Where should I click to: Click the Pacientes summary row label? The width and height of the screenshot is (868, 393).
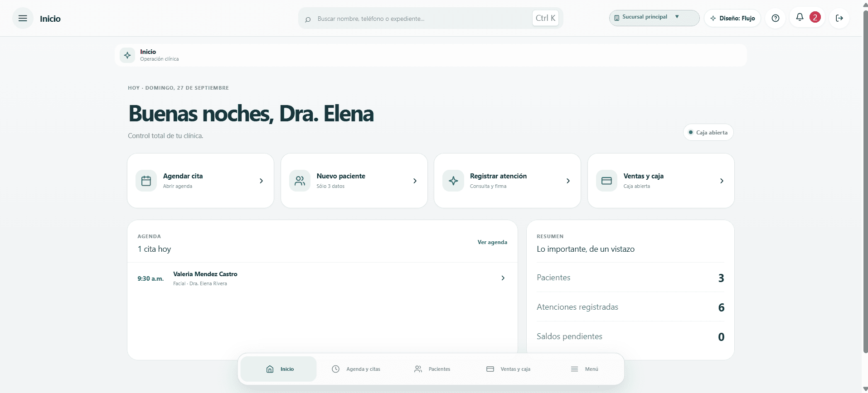tap(553, 278)
